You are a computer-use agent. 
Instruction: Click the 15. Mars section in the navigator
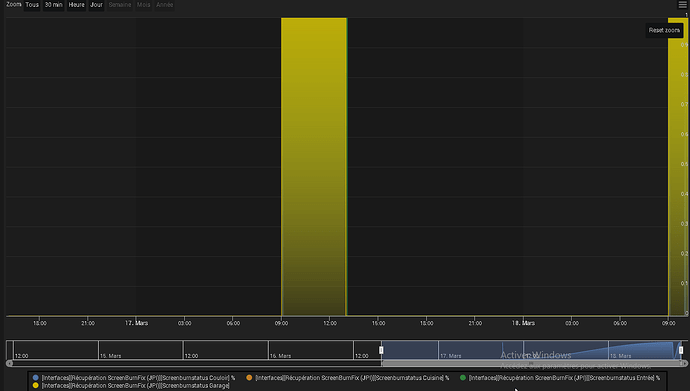[x=140, y=350]
